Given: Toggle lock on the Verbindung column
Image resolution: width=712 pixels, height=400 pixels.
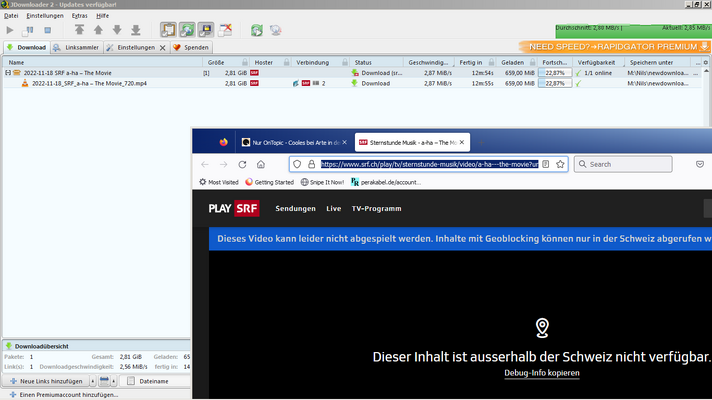Looking at the screenshot, I should (345, 62).
